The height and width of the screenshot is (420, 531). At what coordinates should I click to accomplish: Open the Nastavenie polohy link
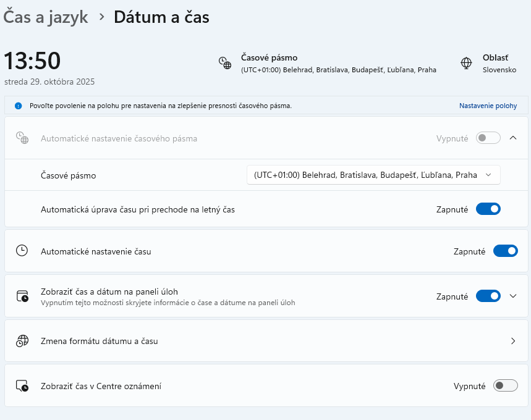(488, 106)
